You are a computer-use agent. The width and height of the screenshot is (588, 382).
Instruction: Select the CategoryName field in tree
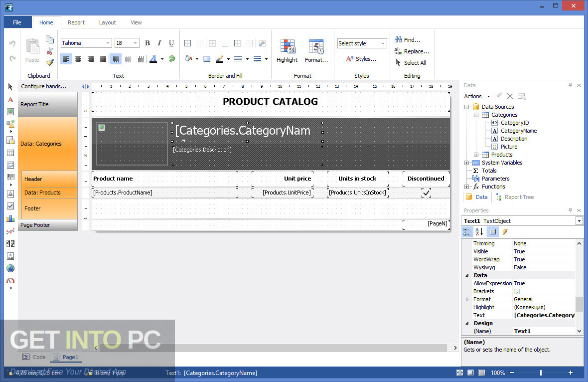[x=519, y=131]
